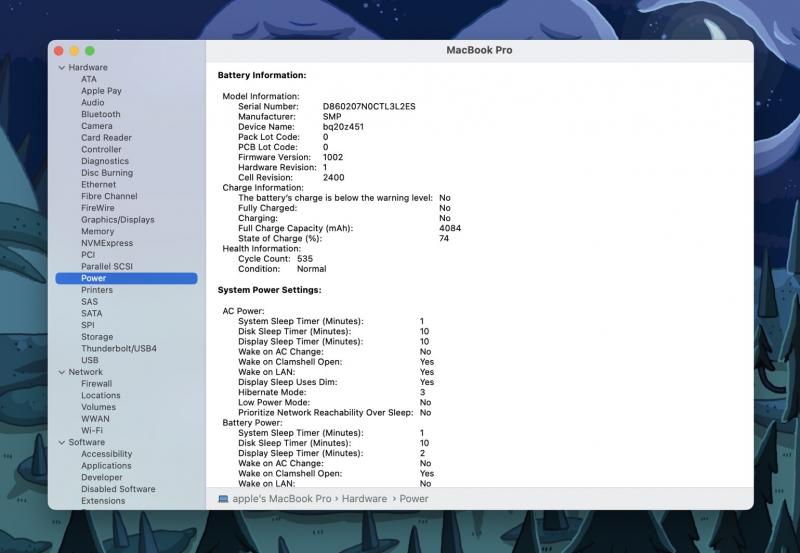Viewport: 800px width, 553px height.
Task: Click the Battery Information heading
Action: click(x=262, y=76)
